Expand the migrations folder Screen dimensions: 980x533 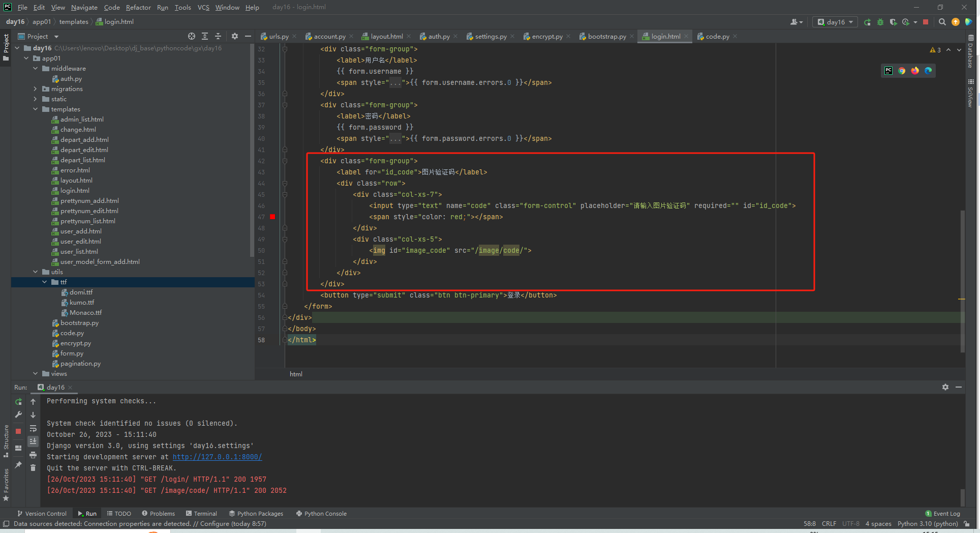pyautogui.click(x=36, y=89)
